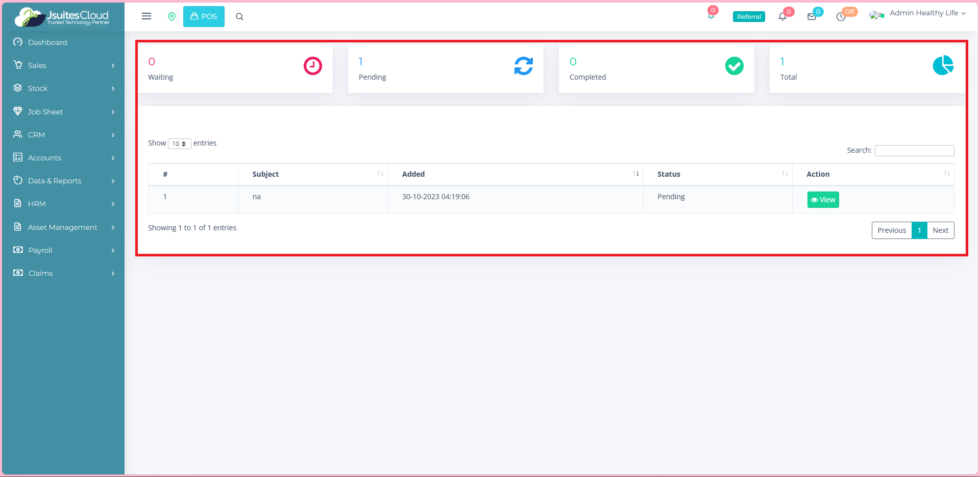Click the blue Pending refresh icon
This screenshot has width=980, height=477.
tap(523, 66)
